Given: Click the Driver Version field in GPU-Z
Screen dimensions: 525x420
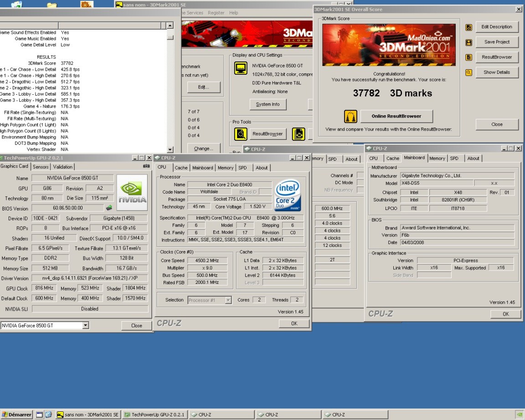Looking at the screenshot, I should (90, 278).
